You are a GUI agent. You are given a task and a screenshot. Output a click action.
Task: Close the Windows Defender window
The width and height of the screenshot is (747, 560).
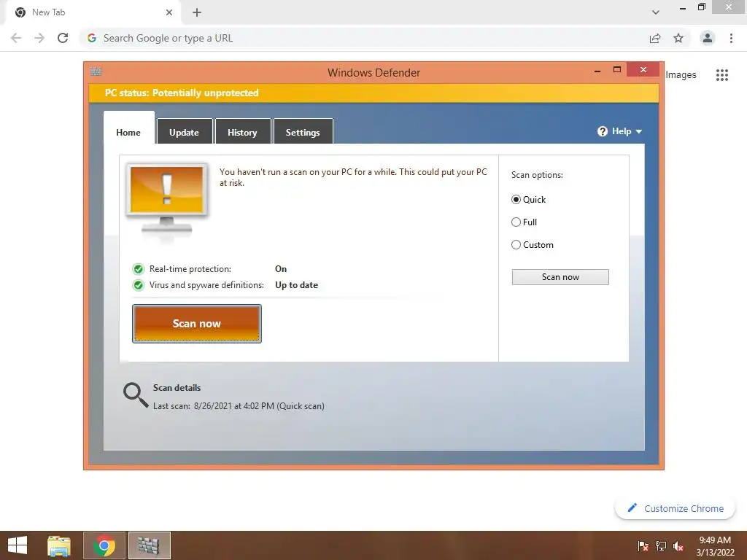tap(643, 69)
